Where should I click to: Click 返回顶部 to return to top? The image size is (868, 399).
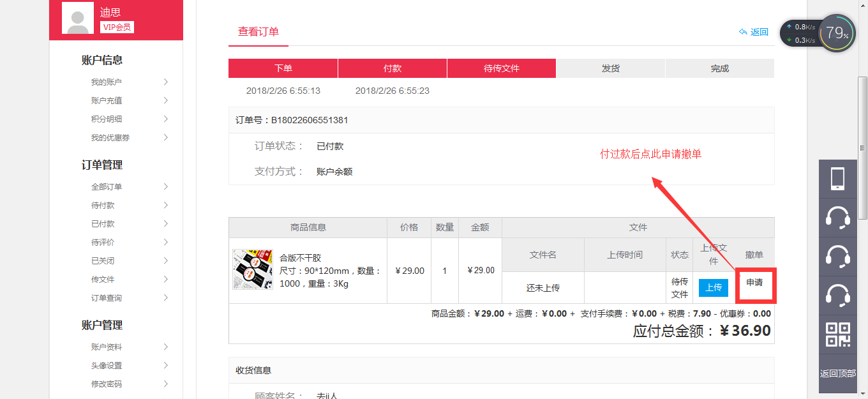[x=838, y=373]
